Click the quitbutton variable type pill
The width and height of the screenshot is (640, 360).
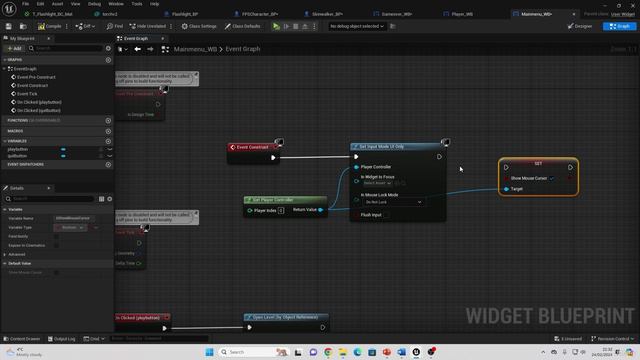(63, 156)
